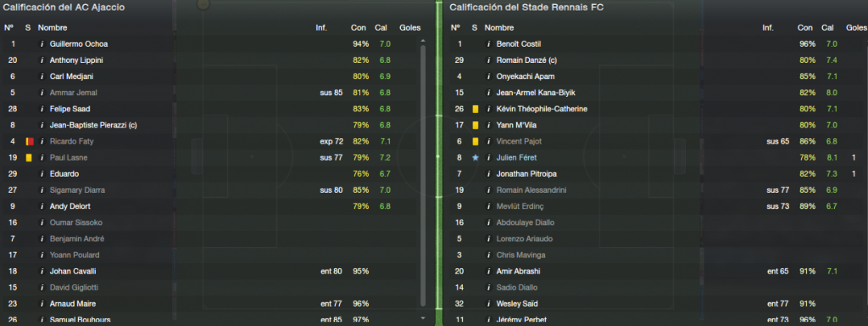The width and height of the screenshot is (868, 326).
Task: Select Romain Danzé (c) row
Action: [x=655, y=60]
